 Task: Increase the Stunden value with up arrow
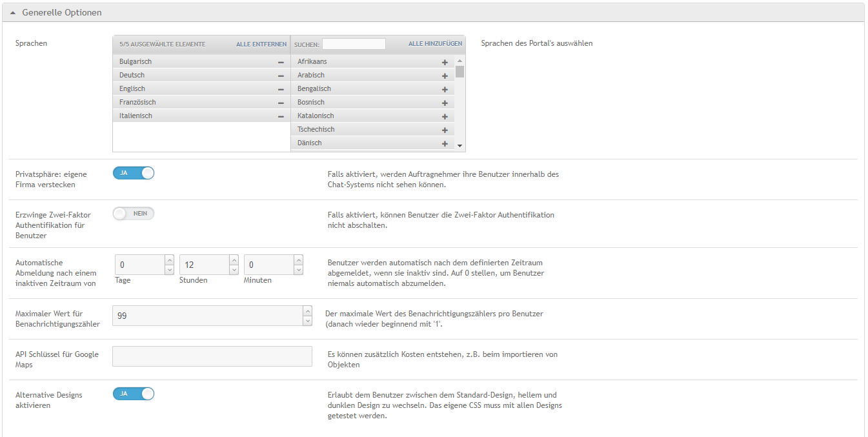click(234, 260)
